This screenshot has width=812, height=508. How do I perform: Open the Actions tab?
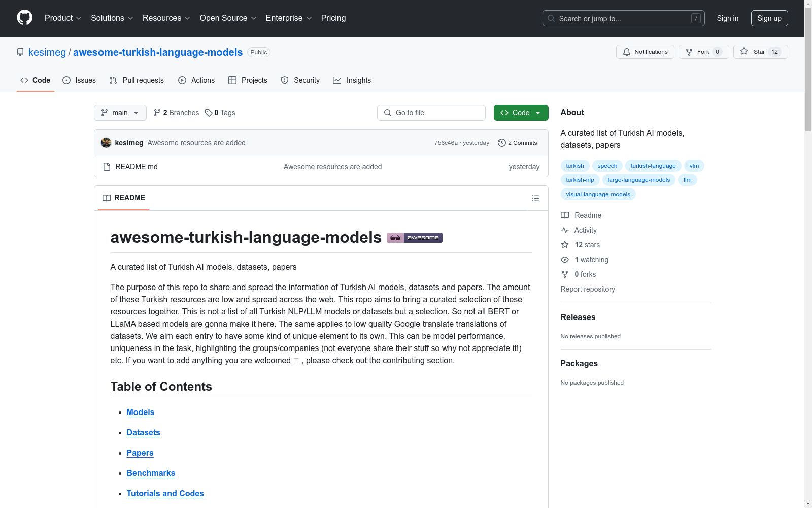coord(196,80)
